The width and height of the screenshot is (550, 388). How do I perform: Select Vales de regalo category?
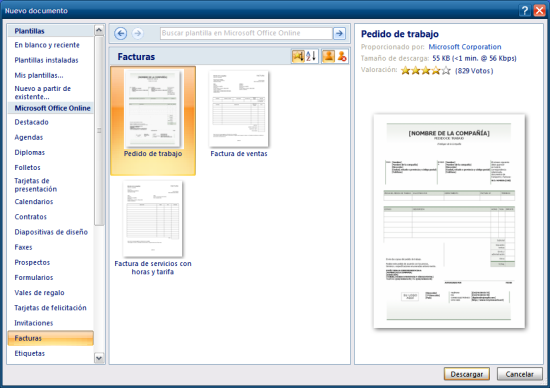pyautogui.click(x=40, y=292)
